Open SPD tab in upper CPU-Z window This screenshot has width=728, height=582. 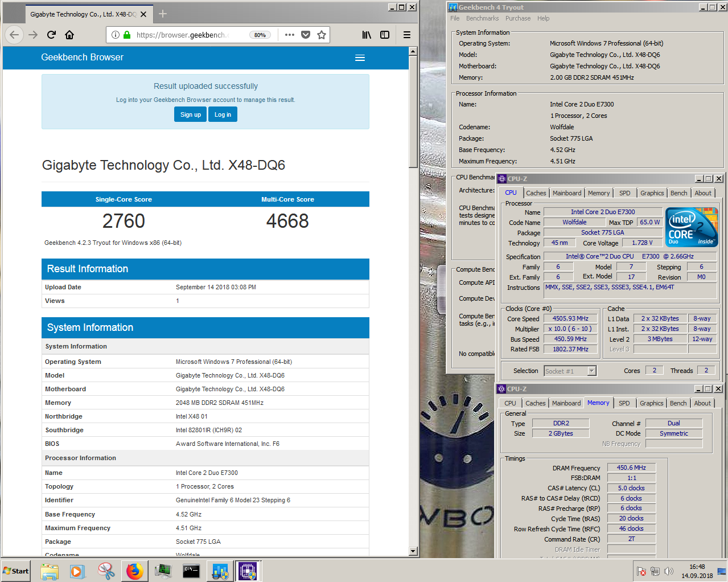point(625,193)
